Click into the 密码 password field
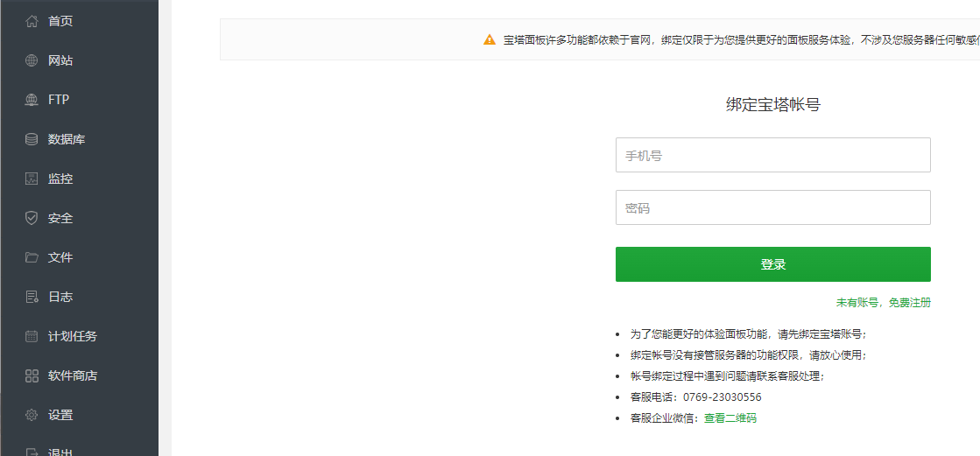Screen dimensions: 980x456 [772, 207]
